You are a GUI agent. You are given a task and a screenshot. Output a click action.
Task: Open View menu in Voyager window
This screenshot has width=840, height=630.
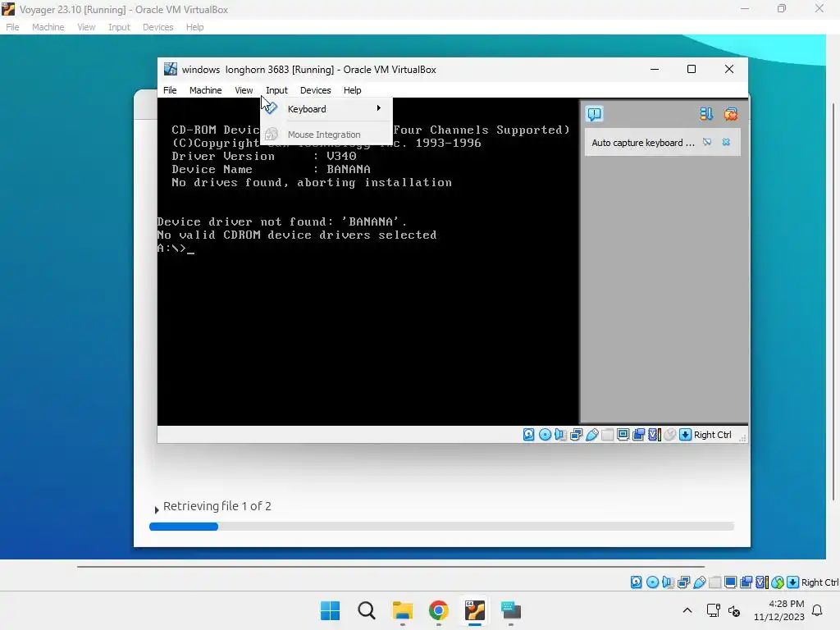point(85,27)
